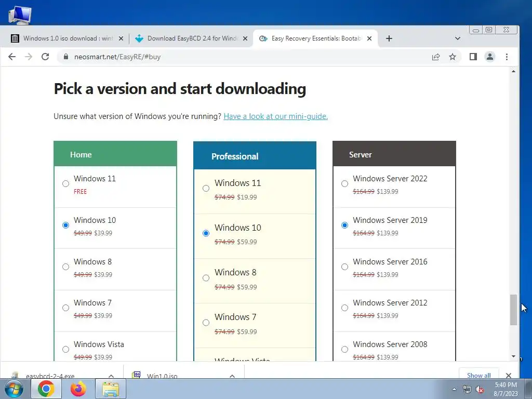532x399 pixels.
Task: Click Show desktop button
Action: [528, 389]
